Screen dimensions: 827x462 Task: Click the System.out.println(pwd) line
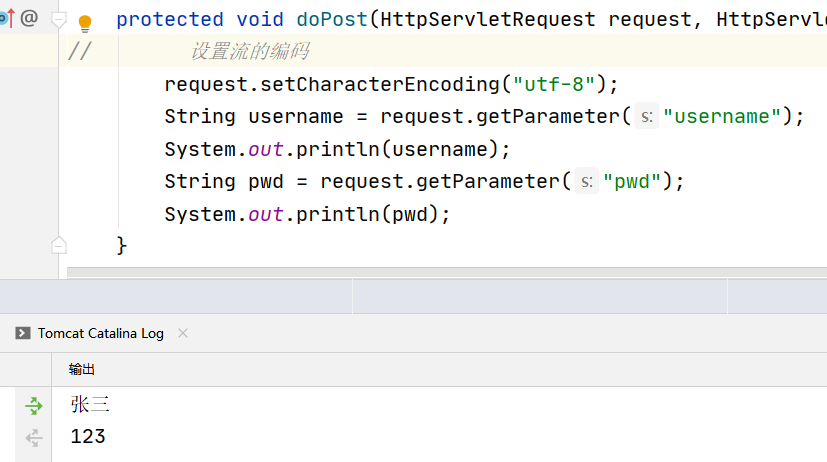[x=307, y=215]
